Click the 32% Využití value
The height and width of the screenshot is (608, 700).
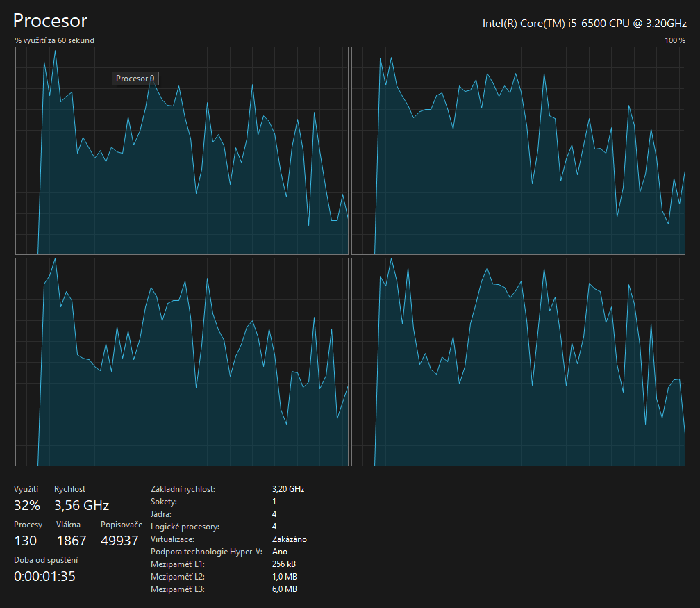click(27, 505)
